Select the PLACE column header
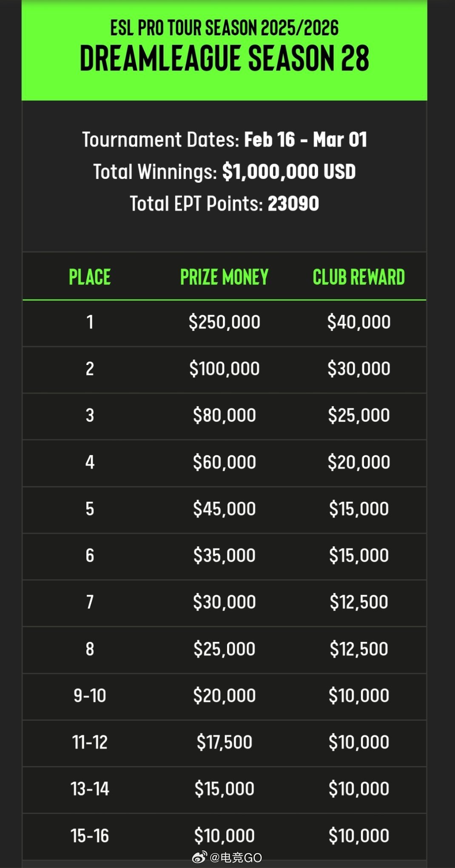Screen dimensions: 455x868 (x=90, y=277)
